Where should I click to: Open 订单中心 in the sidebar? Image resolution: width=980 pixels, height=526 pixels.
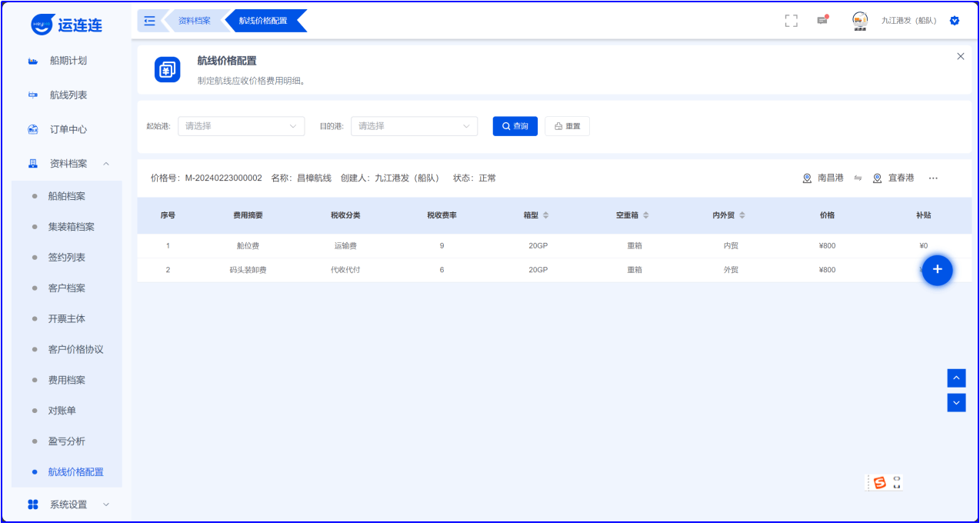(x=68, y=129)
